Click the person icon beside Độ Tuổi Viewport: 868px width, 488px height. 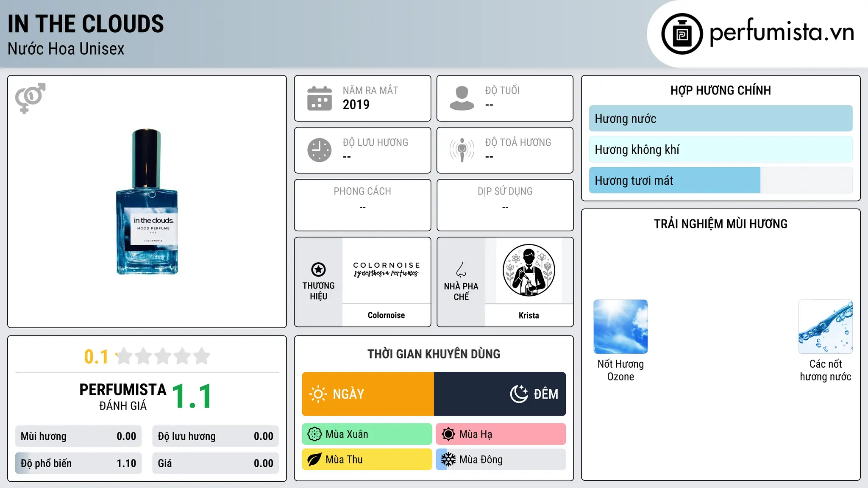pos(462,98)
